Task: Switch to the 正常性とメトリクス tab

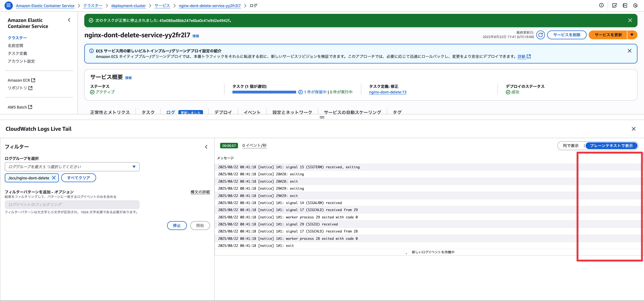Action: (110, 112)
